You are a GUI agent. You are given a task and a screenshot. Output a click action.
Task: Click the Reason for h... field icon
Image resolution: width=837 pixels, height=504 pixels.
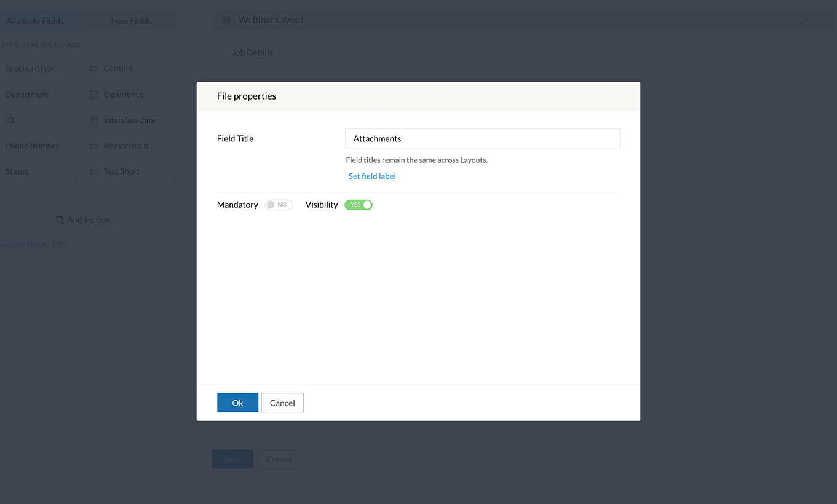tap(94, 146)
